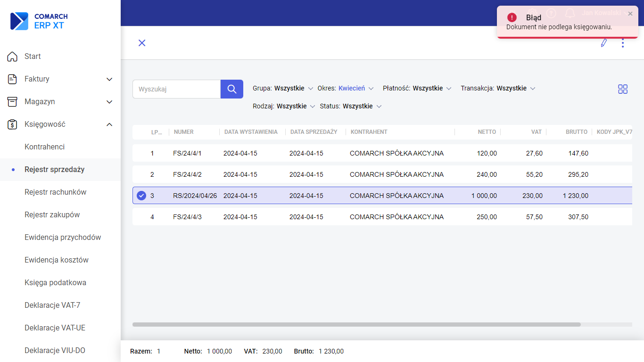
Task: Switch to grid view layout icon
Action: tap(623, 89)
